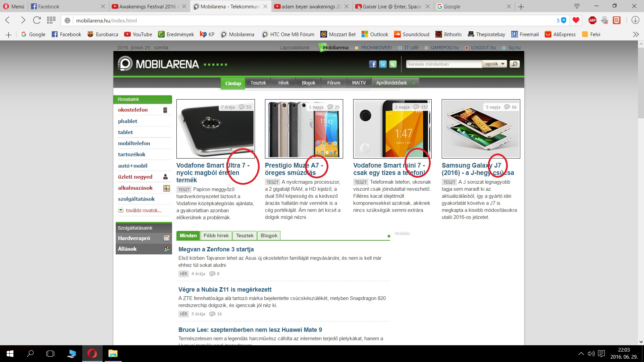This screenshot has height=362, width=644.
Task: Open Megvan a Zenfone 3 startja article
Action: pos(216,249)
